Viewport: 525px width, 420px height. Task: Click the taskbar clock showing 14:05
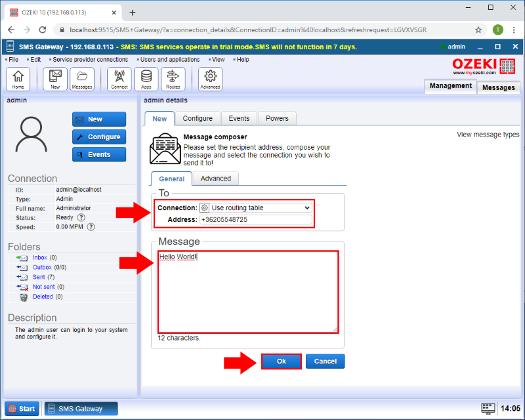(x=511, y=408)
